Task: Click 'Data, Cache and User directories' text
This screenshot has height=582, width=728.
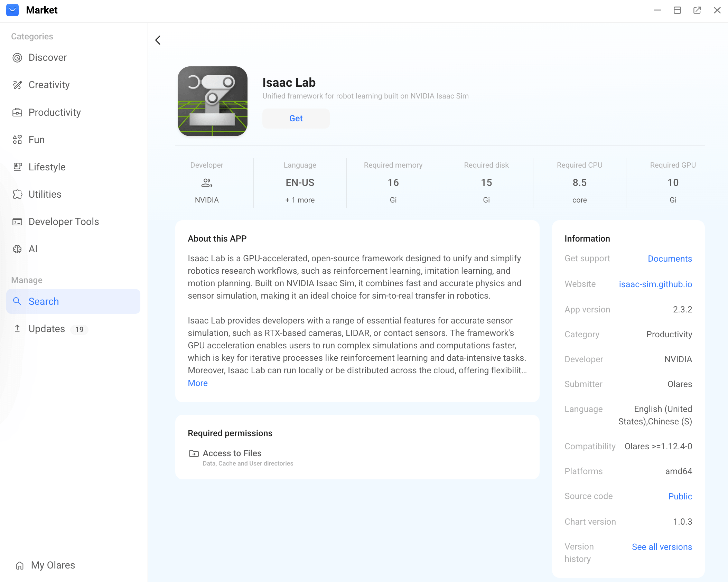Action: pos(248,463)
